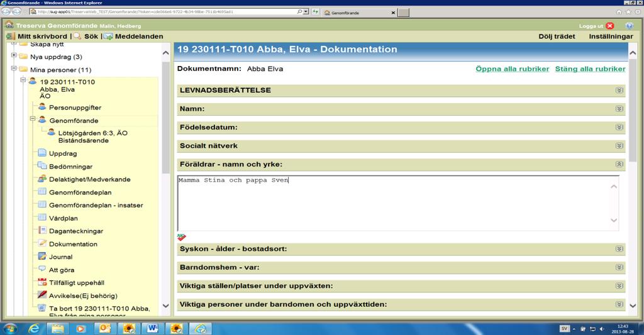Click Ta bort 19 230111-T010 Abba tree item
644x335 pixels.
tap(99, 312)
